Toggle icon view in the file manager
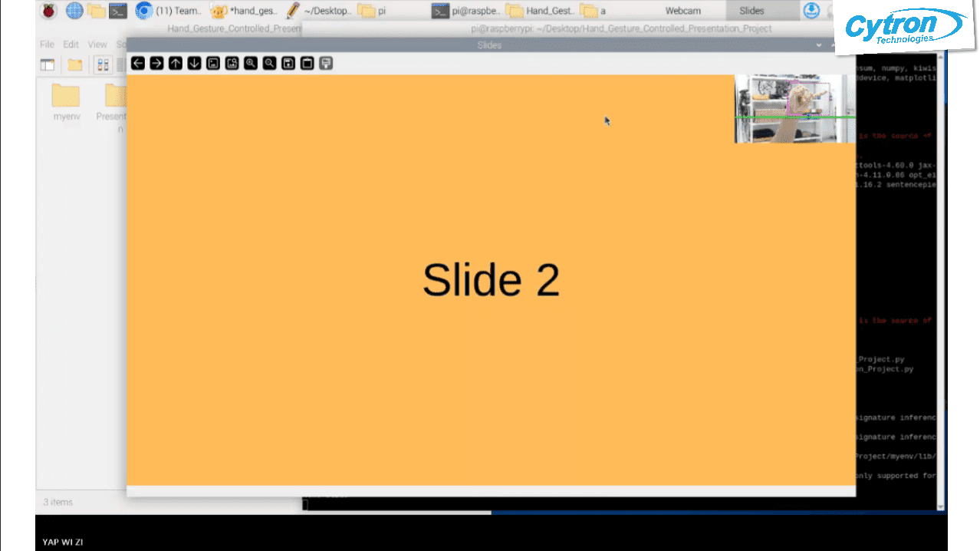Screen dimensions: 980x551 [x=103, y=64]
